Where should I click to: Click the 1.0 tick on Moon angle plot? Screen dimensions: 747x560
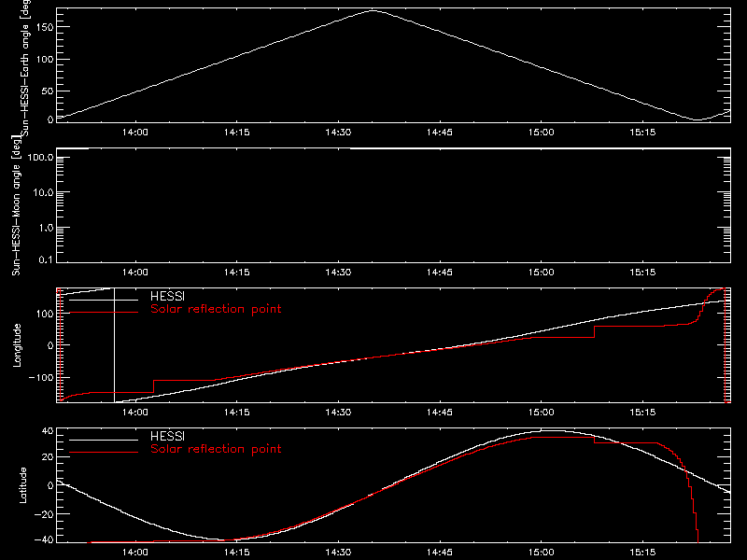tap(46, 228)
